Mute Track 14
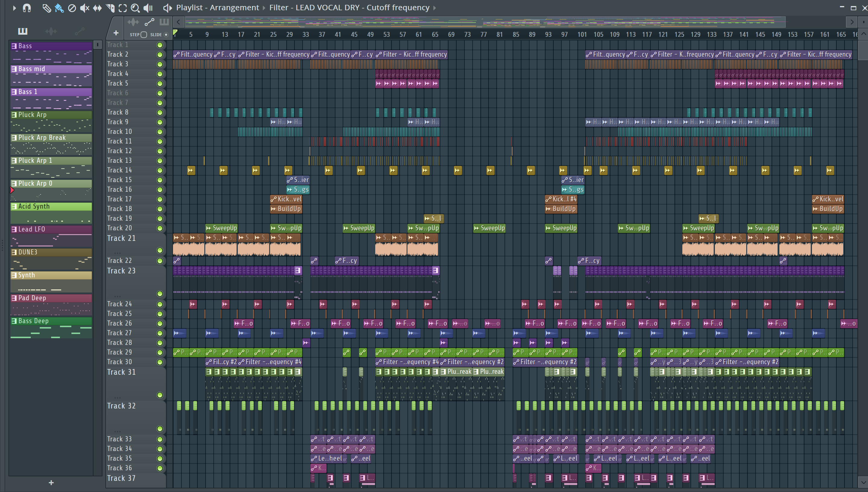 click(160, 170)
